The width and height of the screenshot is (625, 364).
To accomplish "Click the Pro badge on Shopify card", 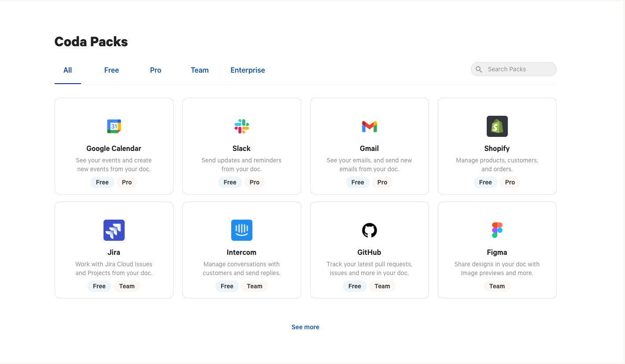I will 510,182.
